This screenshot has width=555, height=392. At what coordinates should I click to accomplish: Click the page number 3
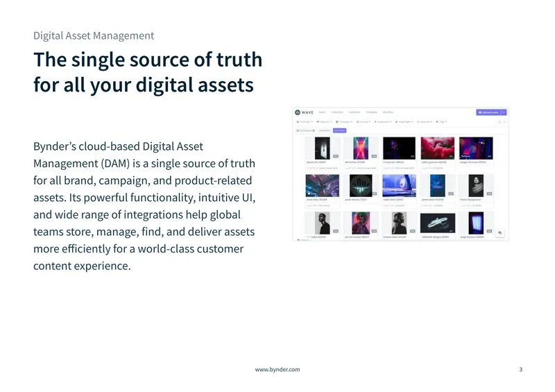(x=521, y=370)
